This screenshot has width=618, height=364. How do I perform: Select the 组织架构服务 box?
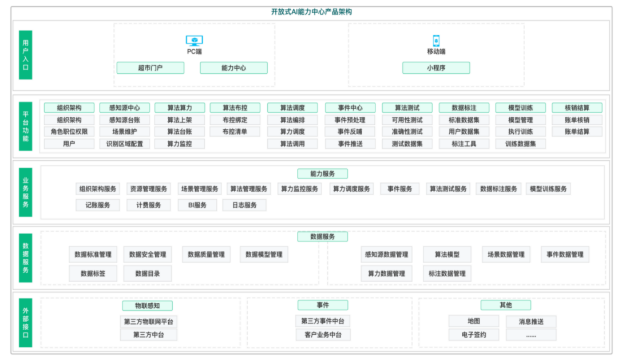click(x=98, y=189)
